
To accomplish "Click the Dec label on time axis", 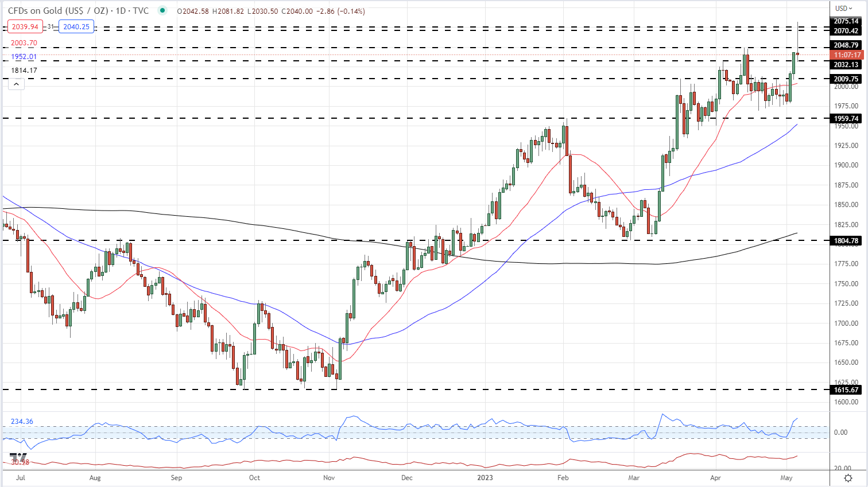I will 407,477.
